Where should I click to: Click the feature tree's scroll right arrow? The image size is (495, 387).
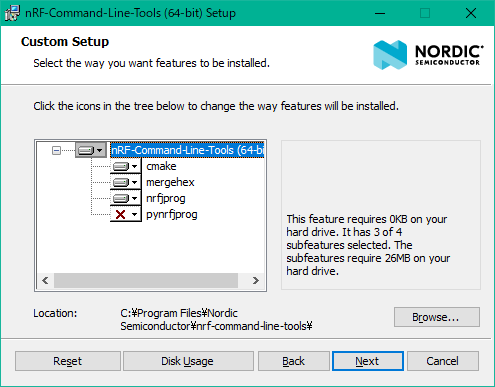[x=256, y=281]
